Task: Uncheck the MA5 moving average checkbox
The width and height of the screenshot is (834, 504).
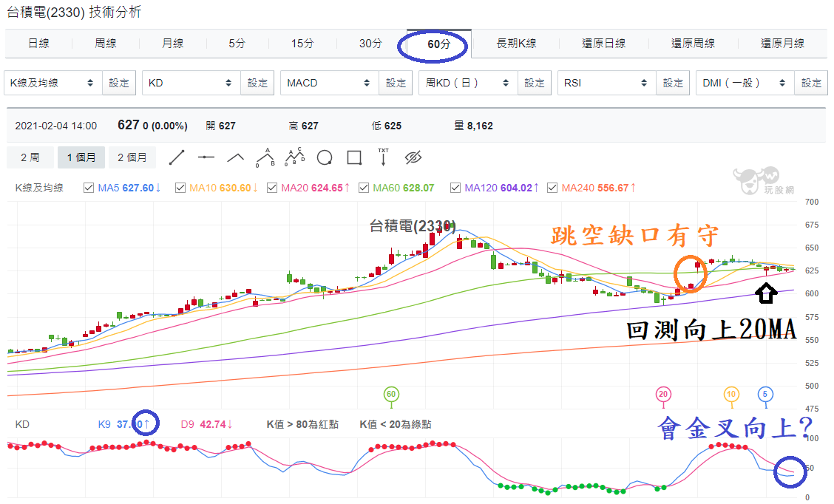Action: click(89, 188)
